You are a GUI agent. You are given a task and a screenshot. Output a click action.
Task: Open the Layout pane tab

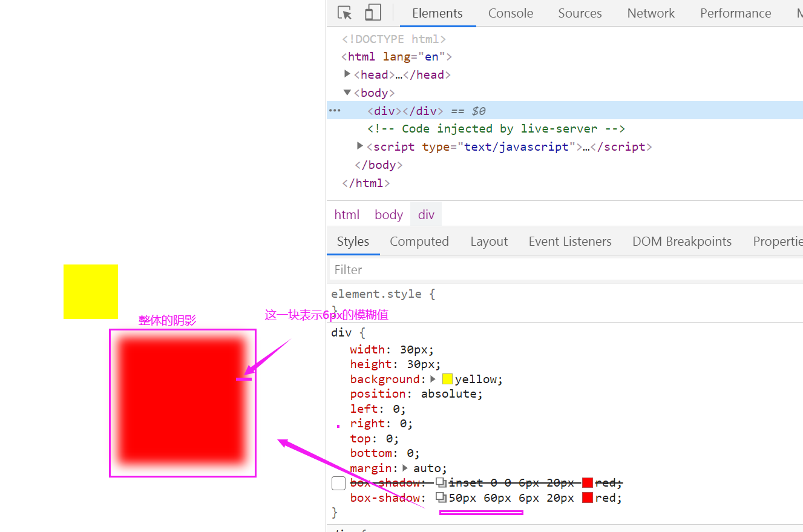coord(489,241)
